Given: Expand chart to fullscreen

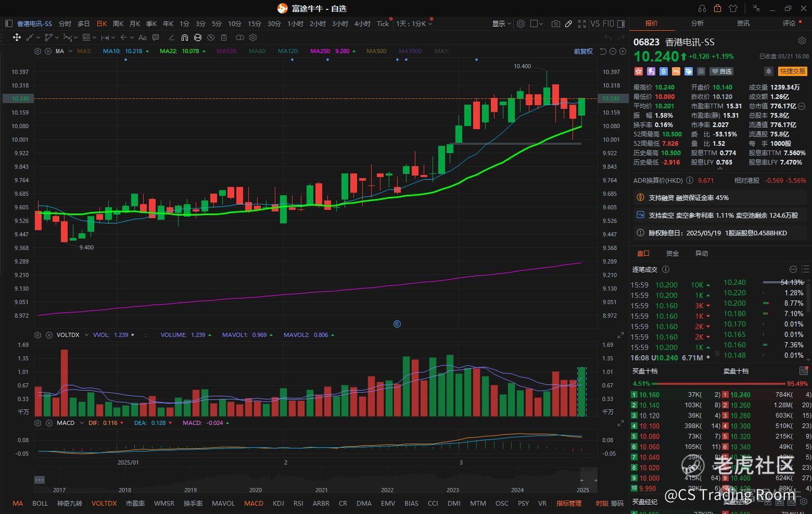Looking at the screenshot, I should [x=582, y=23].
